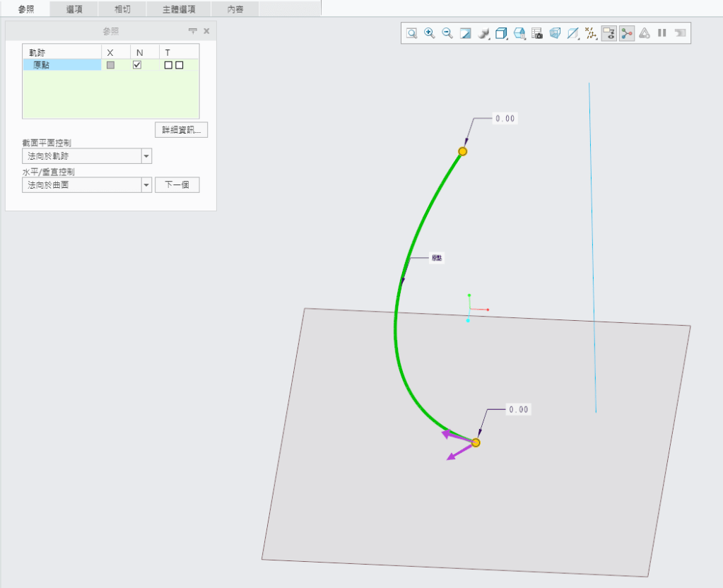723x588 pixels.
Task: Pause the simulation with the pause icon
Action: [x=662, y=33]
